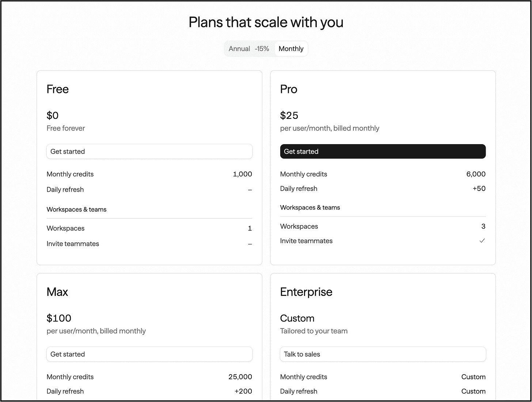Viewport: 532px width, 402px height.
Task: Get started with the Pro plan
Action: pyautogui.click(x=383, y=151)
